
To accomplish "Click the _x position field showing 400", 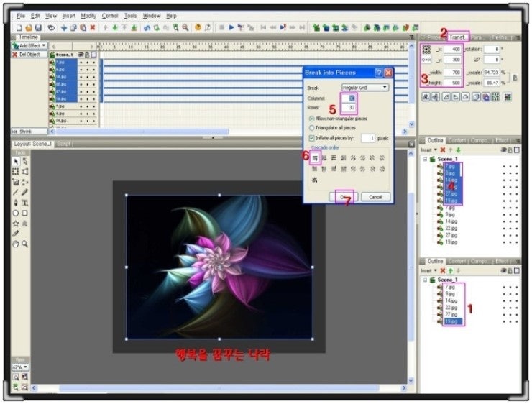I will click(452, 50).
